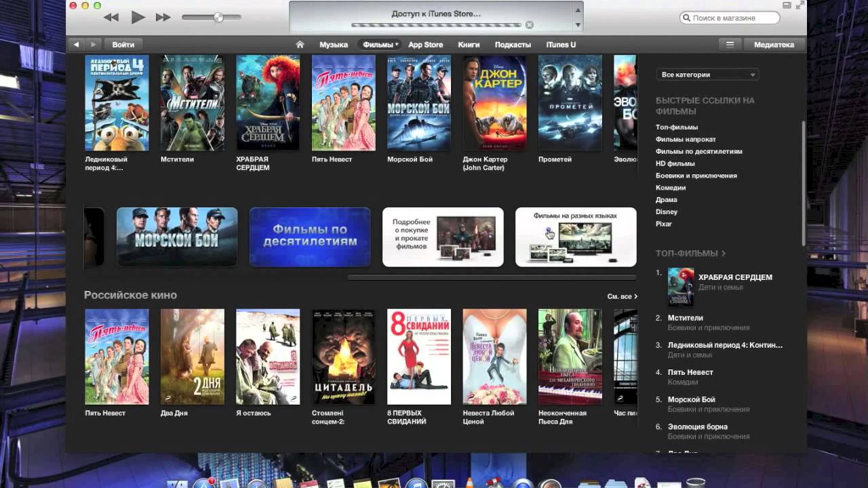
Task: Open 'Пять Невест' poster under Российское кино
Action: point(117,357)
